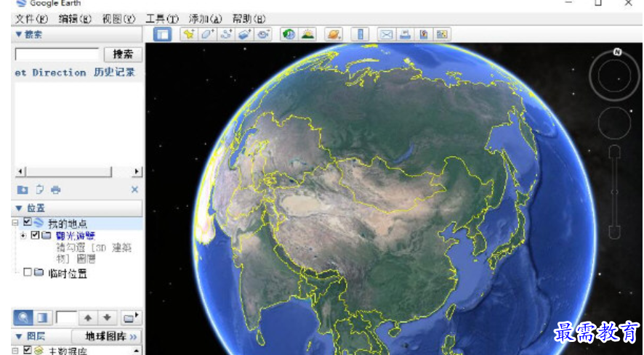Collapse the 位置 panel triangle

tap(18, 208)
